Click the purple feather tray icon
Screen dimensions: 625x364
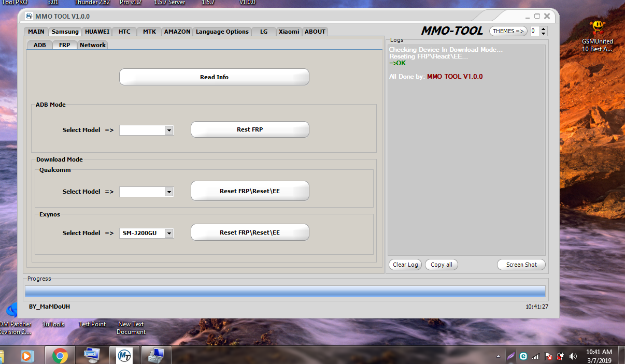coord(511,356)
